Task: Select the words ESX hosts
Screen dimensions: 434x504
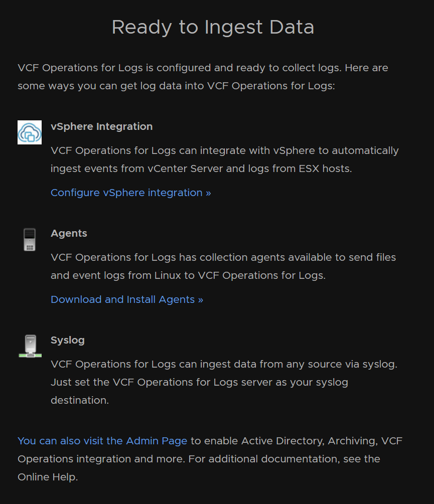Action: [325, 169]
